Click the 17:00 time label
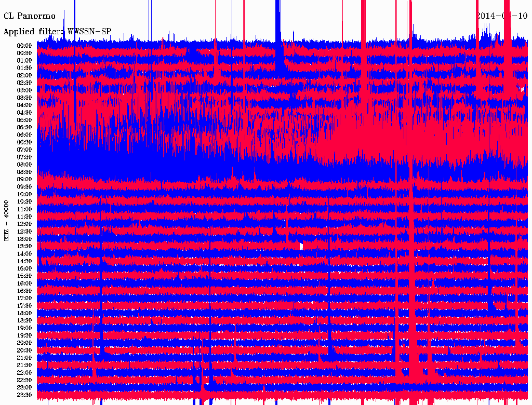 [x=24, y=299]
